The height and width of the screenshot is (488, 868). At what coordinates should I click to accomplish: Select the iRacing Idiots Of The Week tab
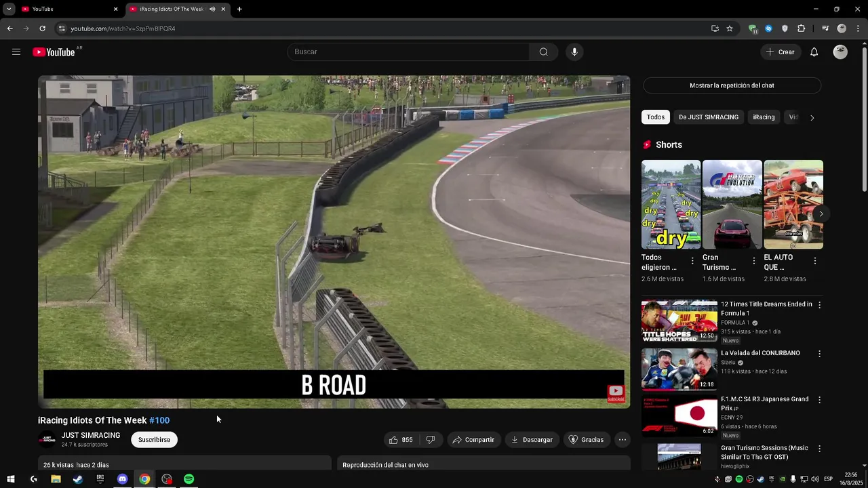click(178, 9)
